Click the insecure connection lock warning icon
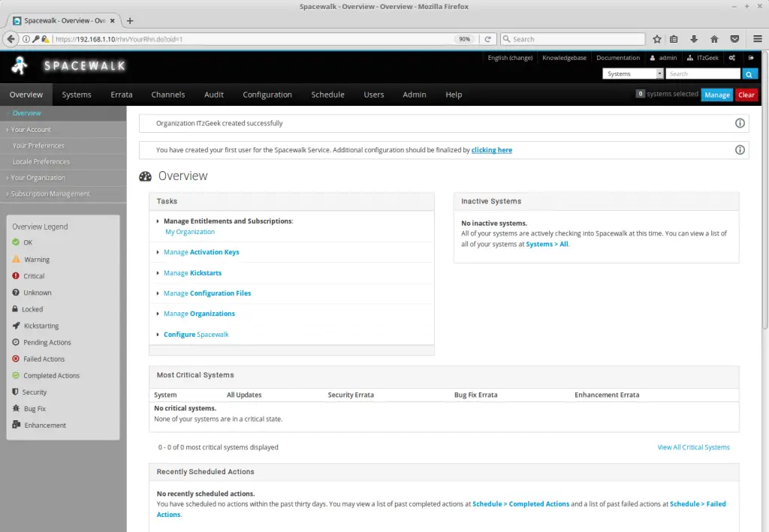769x532 pixels. [x=45, y=39]
